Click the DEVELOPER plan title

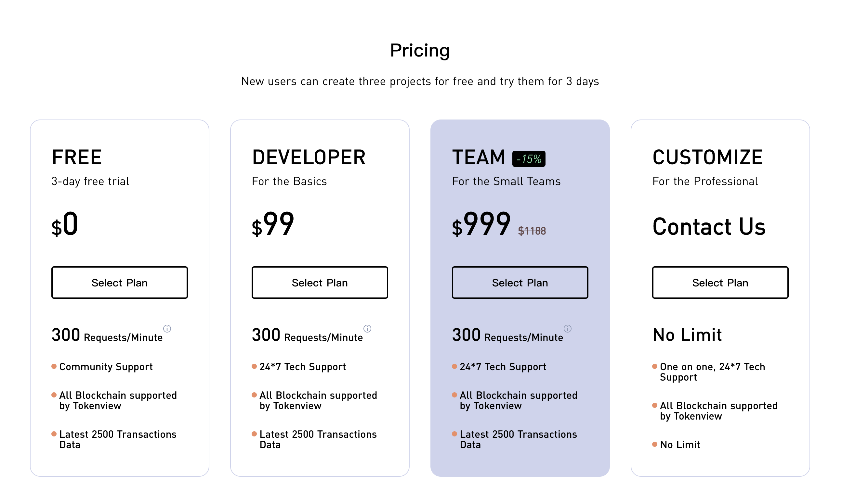click(x=309, y=157)
